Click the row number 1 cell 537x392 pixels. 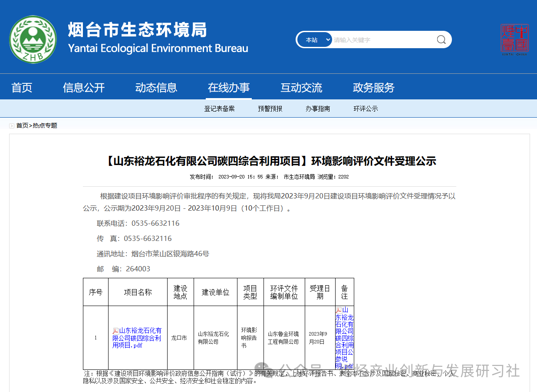click(96, 338)
